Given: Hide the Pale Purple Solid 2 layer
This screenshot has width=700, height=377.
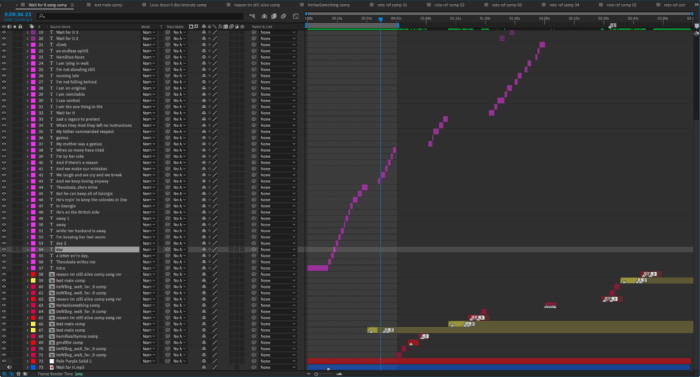Looking at the screenshot, I should pos(4,361).
